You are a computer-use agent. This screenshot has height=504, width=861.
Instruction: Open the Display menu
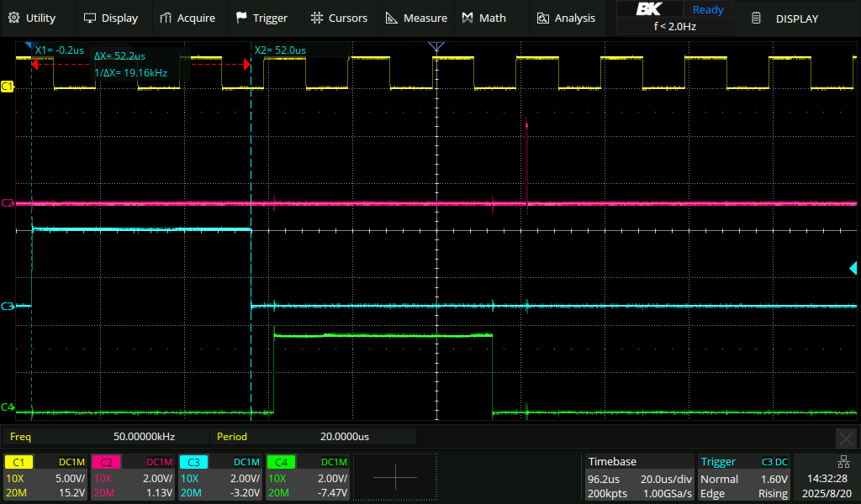pos(110,18)
